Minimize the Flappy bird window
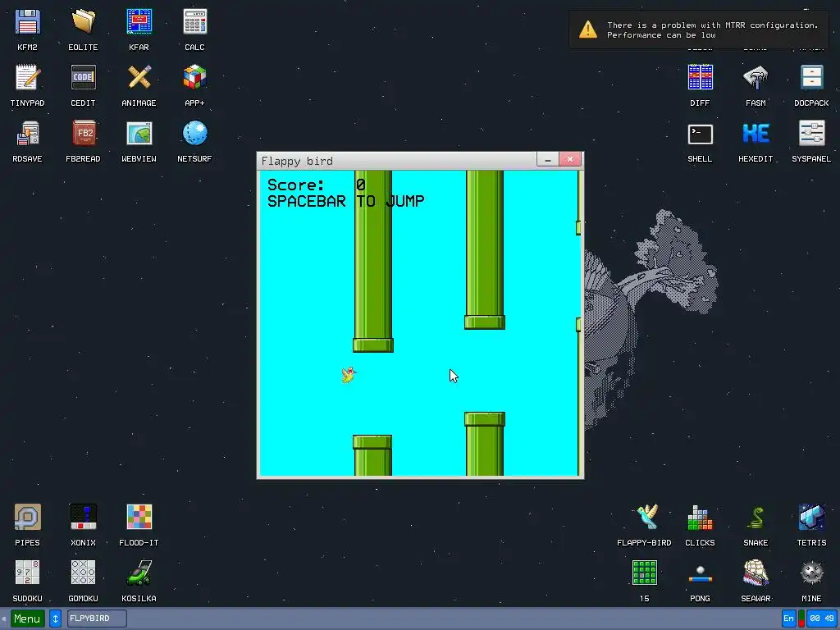Image resolution: width=840 pixels, height=630 pixels. point(547,160)
